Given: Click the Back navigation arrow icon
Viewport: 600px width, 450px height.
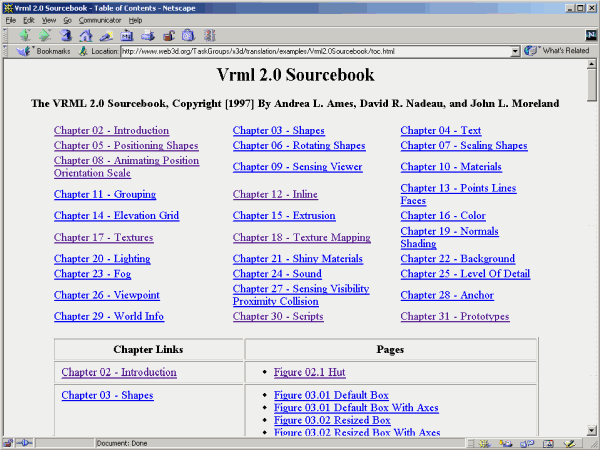Looking at the screenshot, I should pos(24,35).
